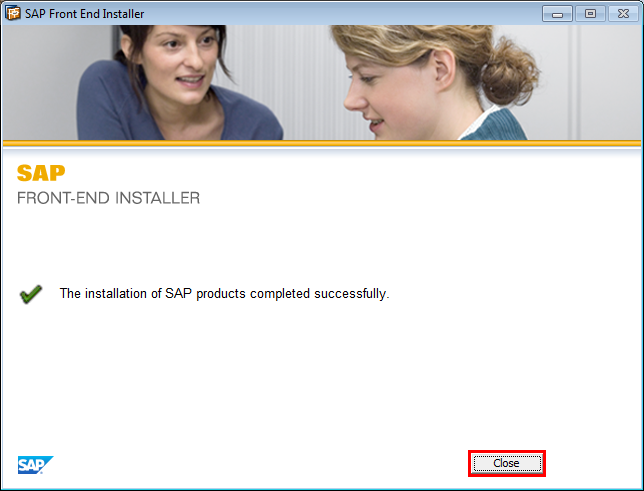This screenshot has height=491, width=644.
Task: Click the green success checkmark icon
Action: coord(31,294)
